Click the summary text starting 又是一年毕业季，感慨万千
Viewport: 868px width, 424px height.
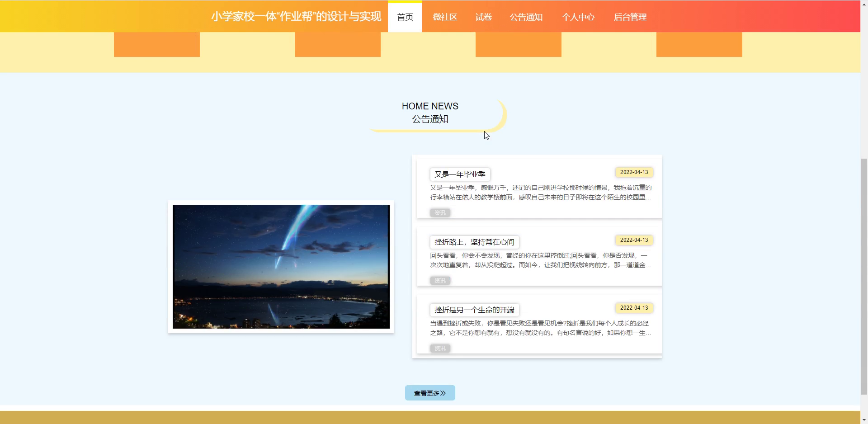point(541,193)
